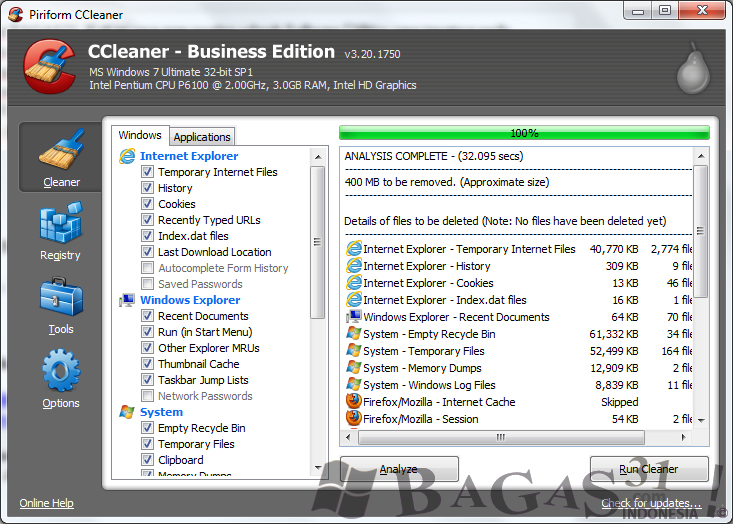Screen dimensions: 733x524
Task: Click the System category flag icon
Action: [x=127, y=412]
